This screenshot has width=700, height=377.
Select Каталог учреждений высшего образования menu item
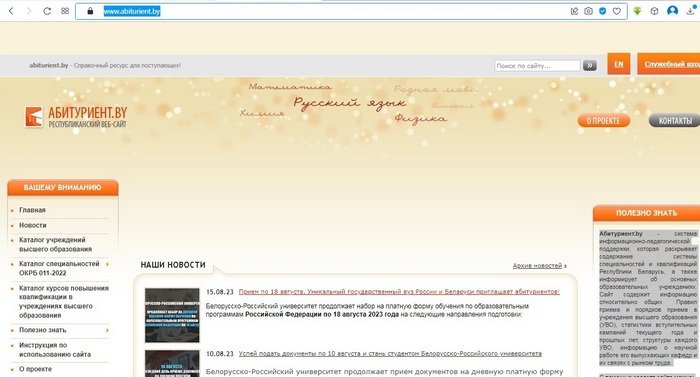point(55,244)
